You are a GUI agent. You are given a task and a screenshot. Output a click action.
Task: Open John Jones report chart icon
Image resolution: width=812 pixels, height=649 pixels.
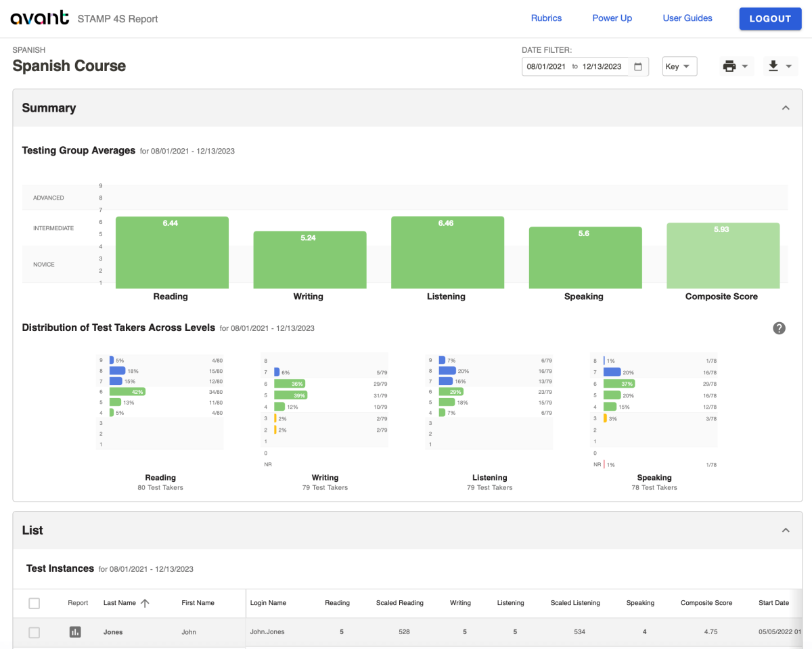pyautogui.click(x=75, y=631)
